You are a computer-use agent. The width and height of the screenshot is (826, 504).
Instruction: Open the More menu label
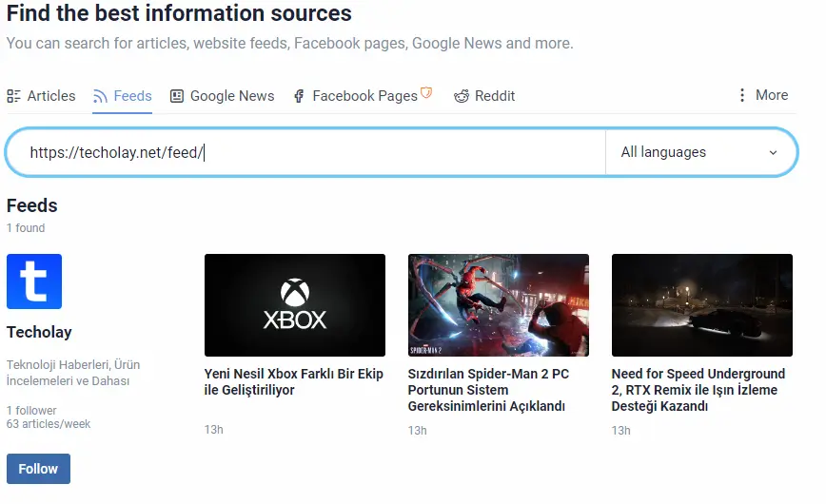772,95
